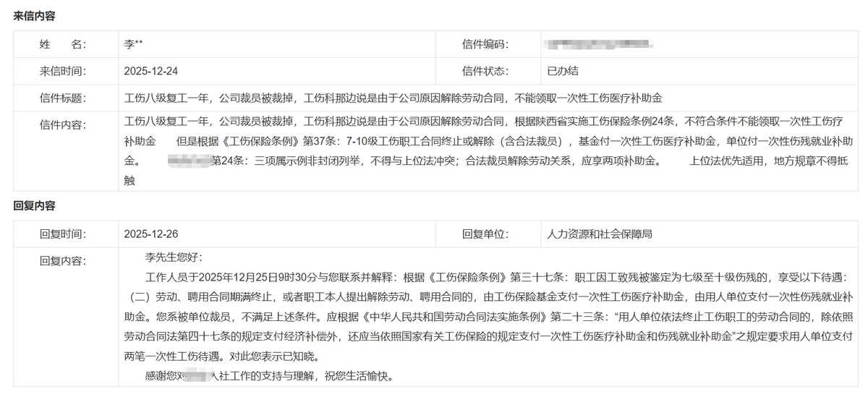
Task: Click the name value 李**
Action: (135, 44)
